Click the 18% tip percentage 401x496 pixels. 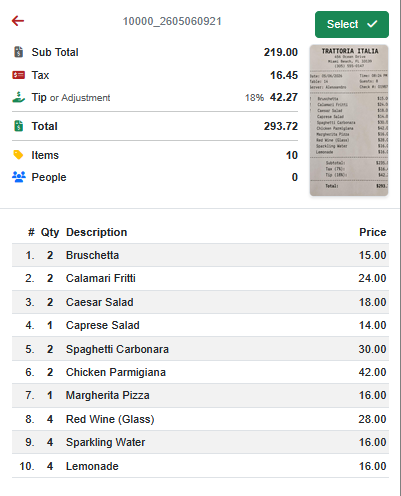tap(254, 98)
